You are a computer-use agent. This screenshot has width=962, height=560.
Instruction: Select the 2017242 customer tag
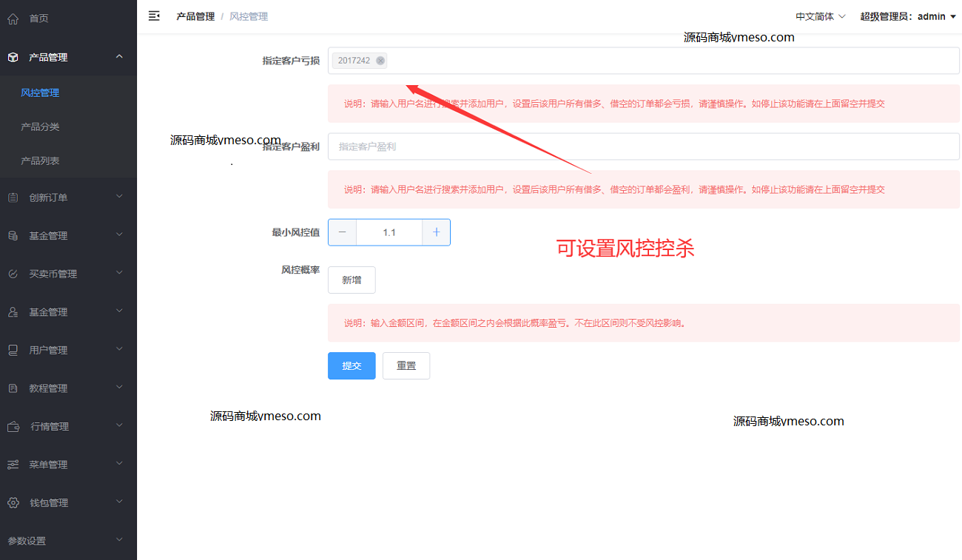[x=360, y=61]
